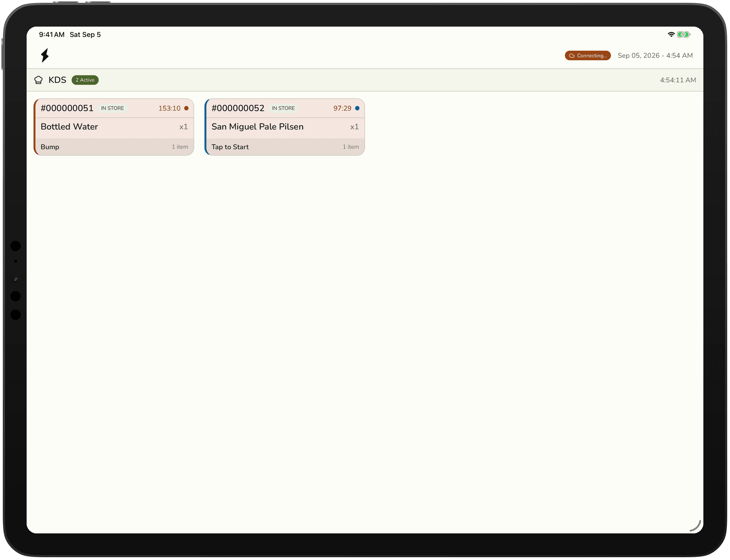Click the battery charging icon
Image resolution: width=730 pixels, height=560 pixels.
point(683,34)
